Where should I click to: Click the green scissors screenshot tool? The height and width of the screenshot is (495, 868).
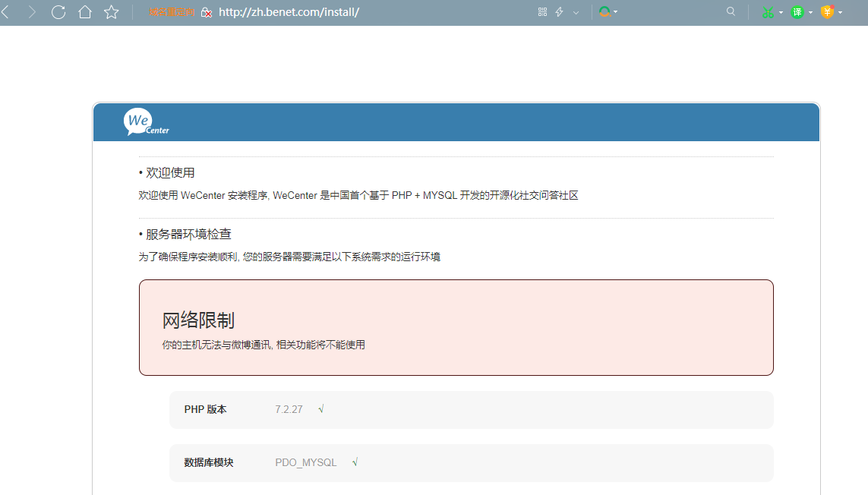coord(768,12)
